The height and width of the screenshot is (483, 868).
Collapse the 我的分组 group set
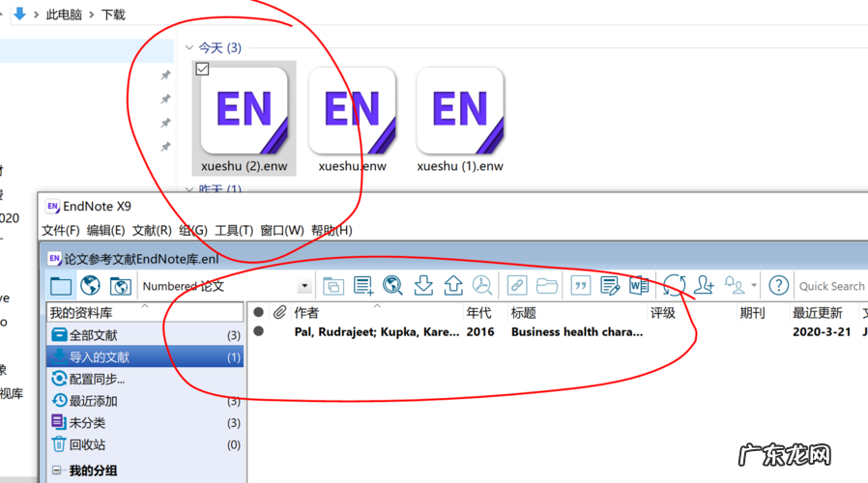click(56, 470)
